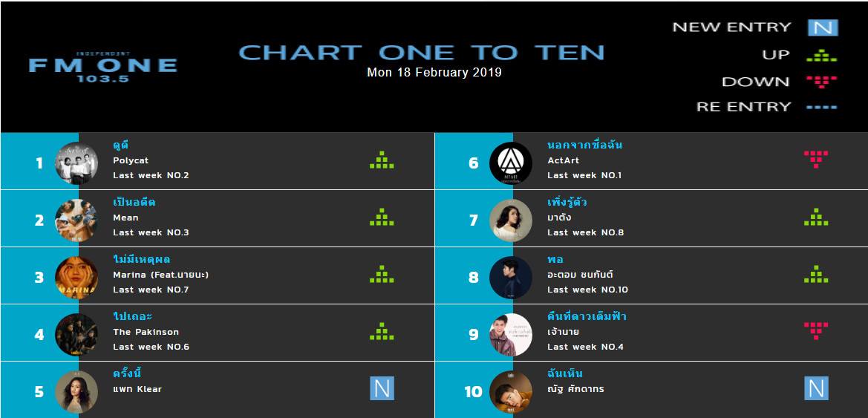The height and width of the screenshot is (418, 868).
Task: Click the UP legend green icon
Action: coord(822,56)
